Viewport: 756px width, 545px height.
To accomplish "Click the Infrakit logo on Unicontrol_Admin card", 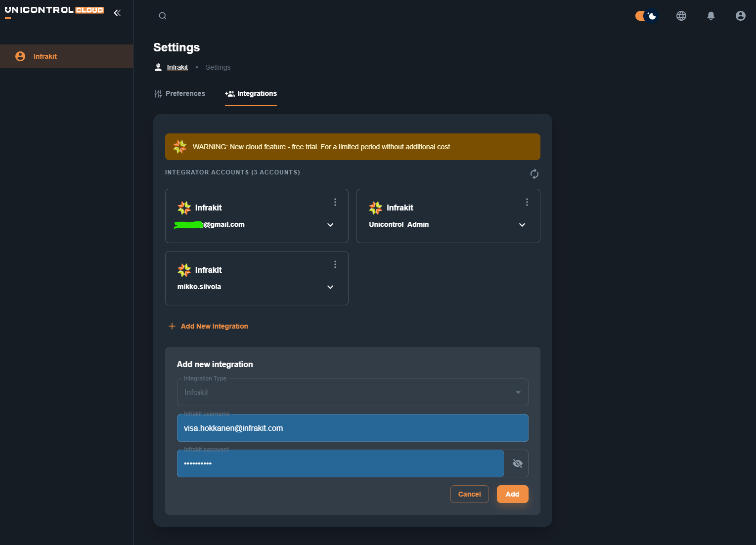I will [376, 208].
